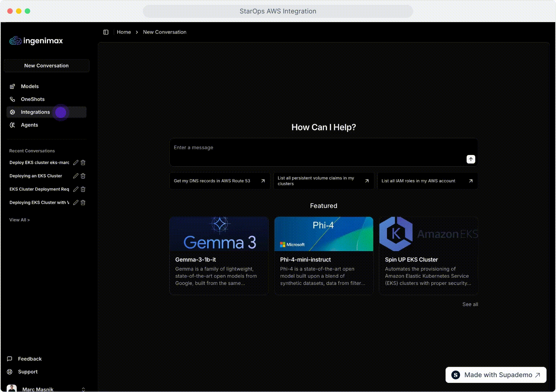Open the Spin UP EKS Cluster card

[428, 256]
